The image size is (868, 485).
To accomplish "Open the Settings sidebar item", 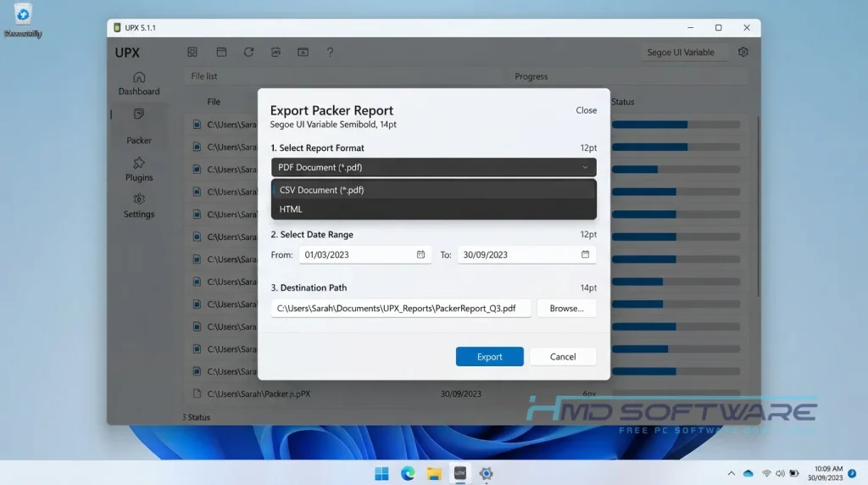I will (x=139, y=206).
